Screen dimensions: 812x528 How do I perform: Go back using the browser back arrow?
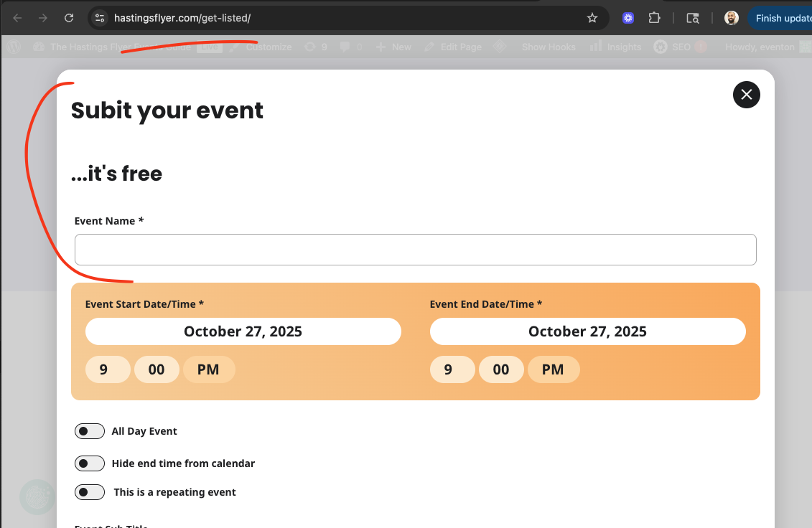(x=18, y=18)
